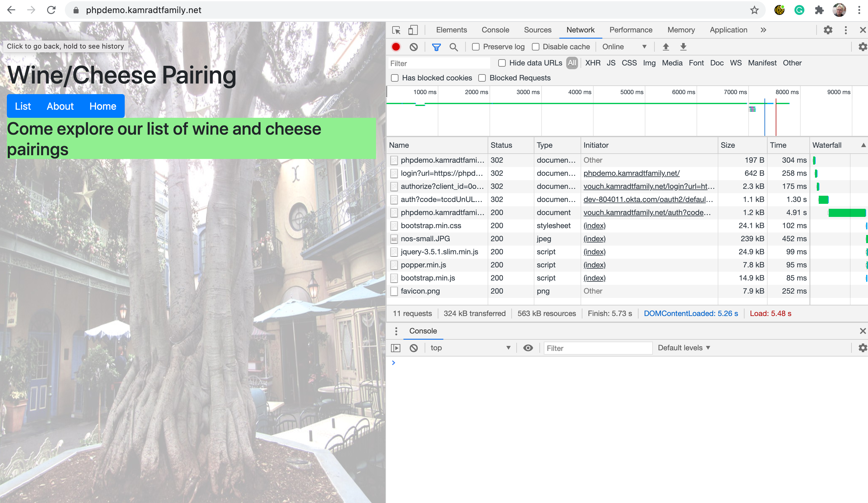Expand more DevTools tabs chevron

tap(763, 30)
